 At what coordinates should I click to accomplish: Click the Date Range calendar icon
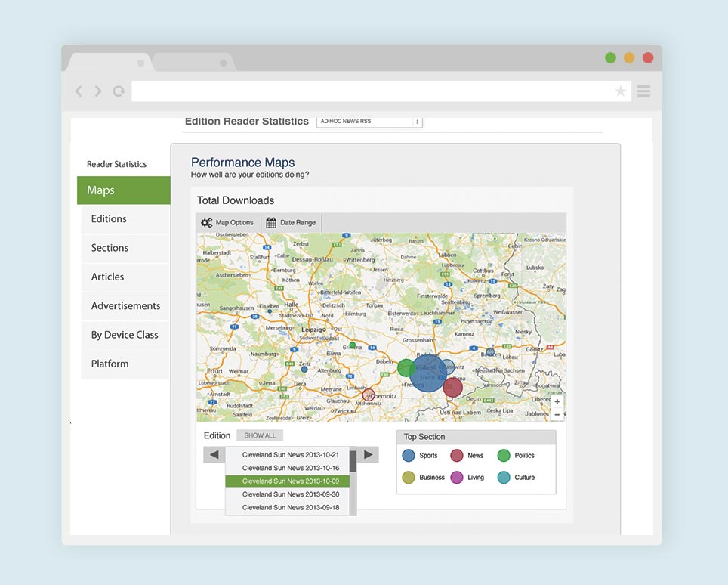(271, 222)
